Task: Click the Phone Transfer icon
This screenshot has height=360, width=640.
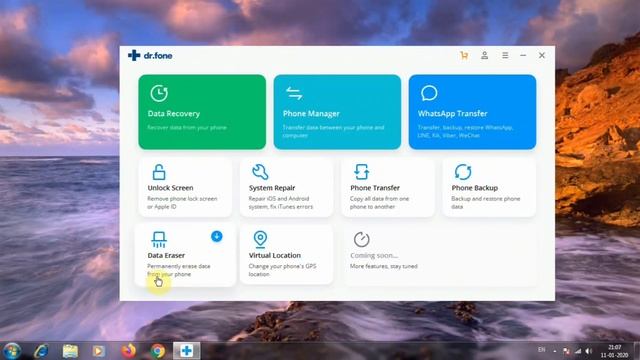Action: (361, 172)
